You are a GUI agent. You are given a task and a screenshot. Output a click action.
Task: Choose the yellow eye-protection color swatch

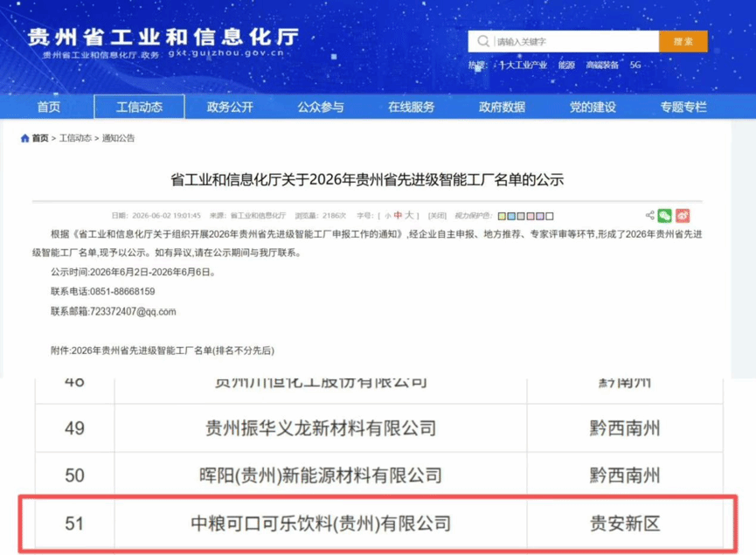(x=502, y=216)
